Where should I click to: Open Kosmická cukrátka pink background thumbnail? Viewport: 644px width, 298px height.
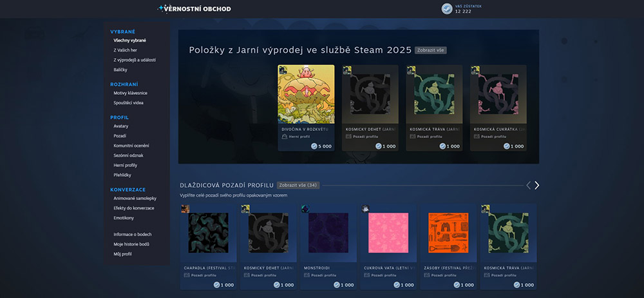click(498, 94)
